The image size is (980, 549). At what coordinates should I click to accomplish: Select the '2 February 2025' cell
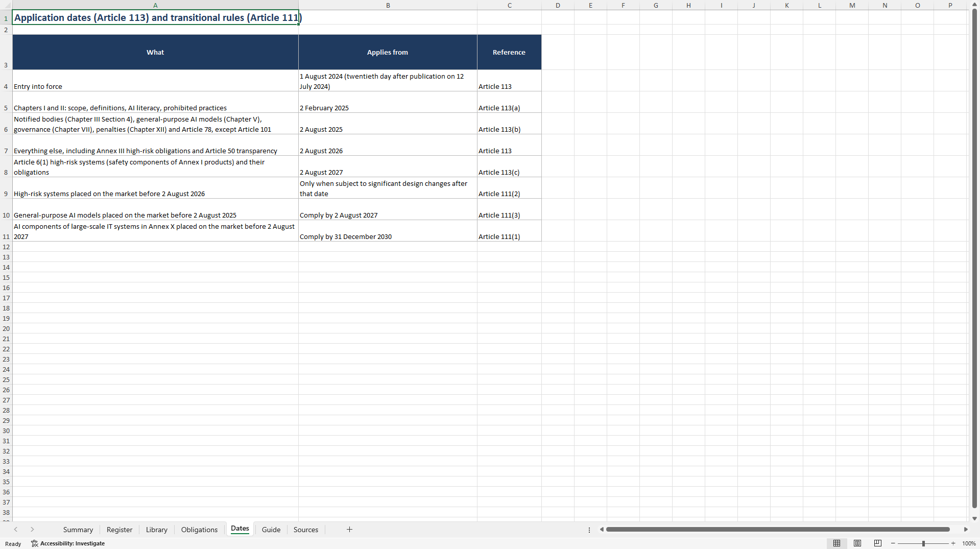tap(388, 102)
